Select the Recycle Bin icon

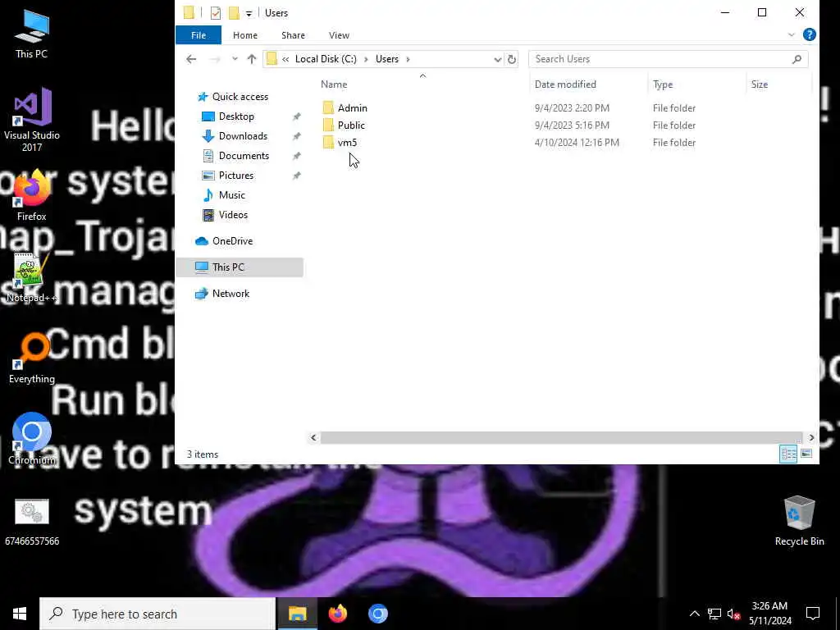click(x=799, y=521)
